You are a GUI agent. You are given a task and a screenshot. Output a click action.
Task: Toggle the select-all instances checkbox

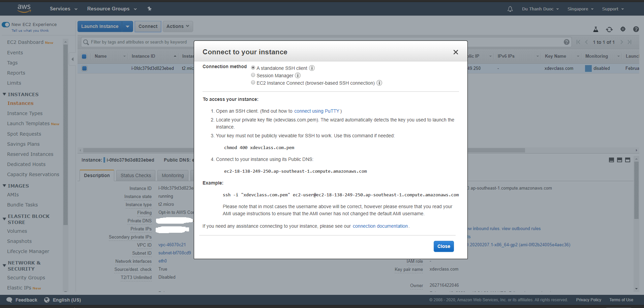coord(84,56)
